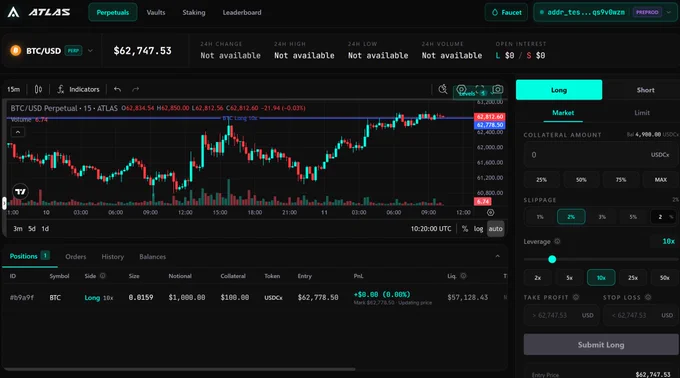
Task: Select the 5d chart range
Action: [32, 228]
